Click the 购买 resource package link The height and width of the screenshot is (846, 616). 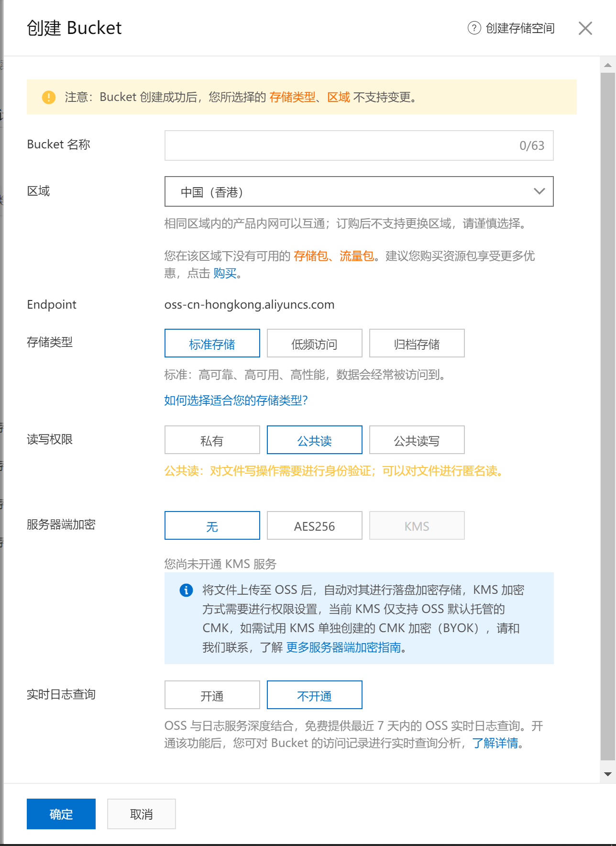(225, 273)
